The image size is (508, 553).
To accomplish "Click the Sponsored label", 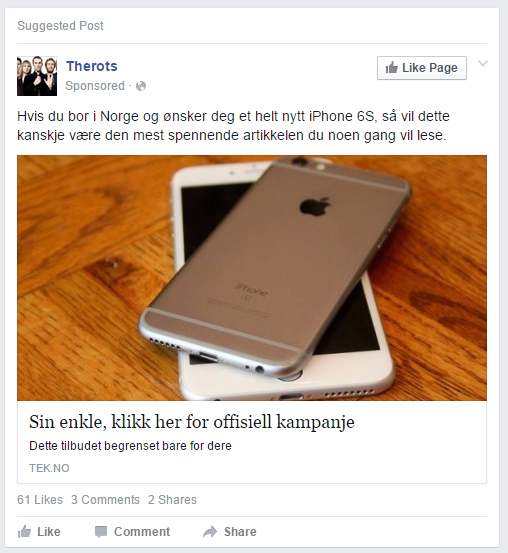I will coord(95,86).
